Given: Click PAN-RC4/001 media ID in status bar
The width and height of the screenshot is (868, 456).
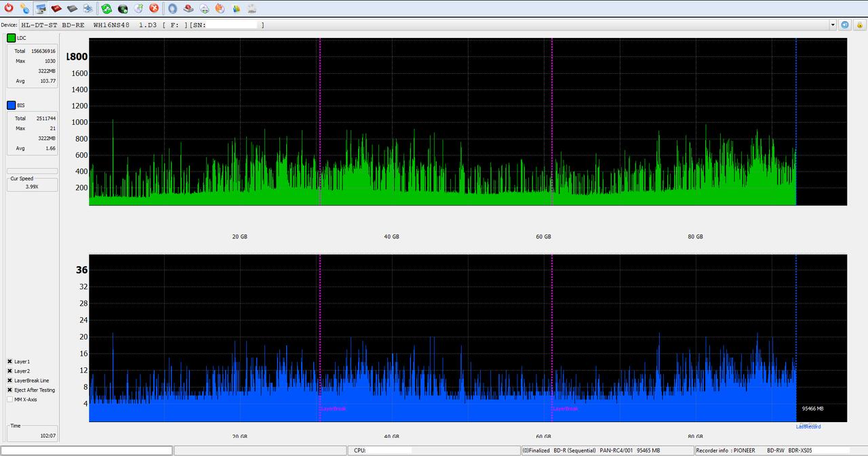Looking at the screenshot, I should pos(616,451).
